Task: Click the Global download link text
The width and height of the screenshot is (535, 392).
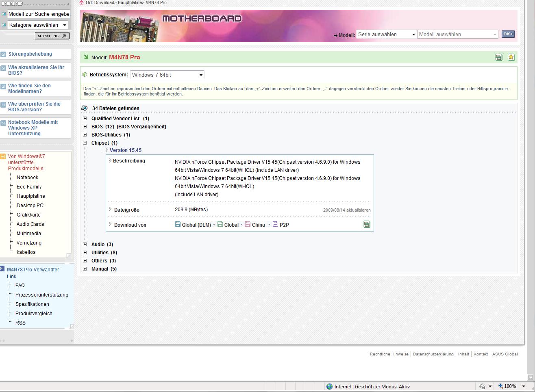Action: (x=231, y=225)
